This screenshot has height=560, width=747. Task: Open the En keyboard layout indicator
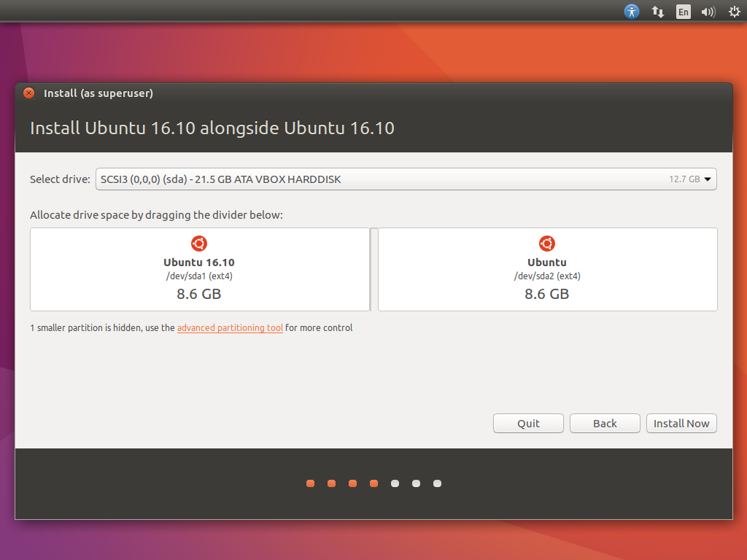pos(683,12)
